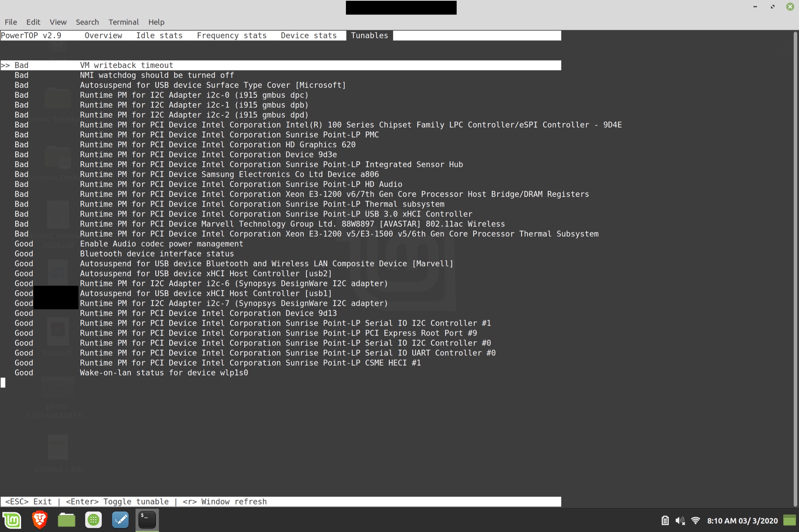799x532 pixels.
Task: Switch to the Device stats tab
Action: (x=309, y=35)
